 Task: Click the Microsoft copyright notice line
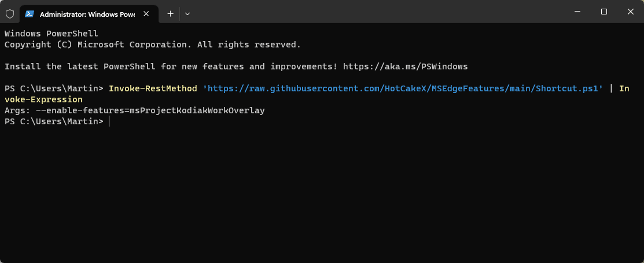tap(152, 45)
